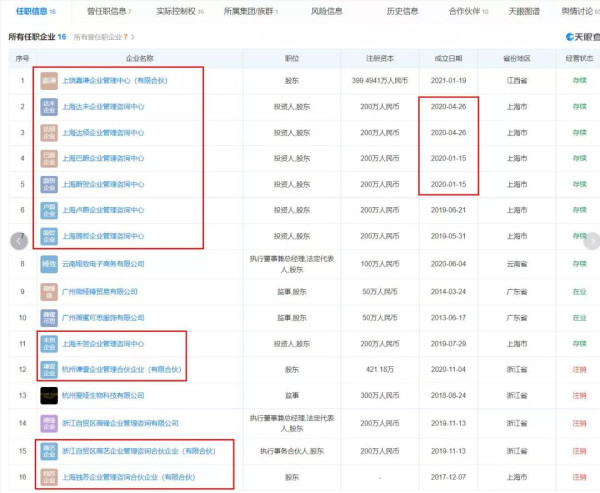Open row 9 广州 贸易有限公司 link
600x493 pixels.
click(x=100, y=292)
